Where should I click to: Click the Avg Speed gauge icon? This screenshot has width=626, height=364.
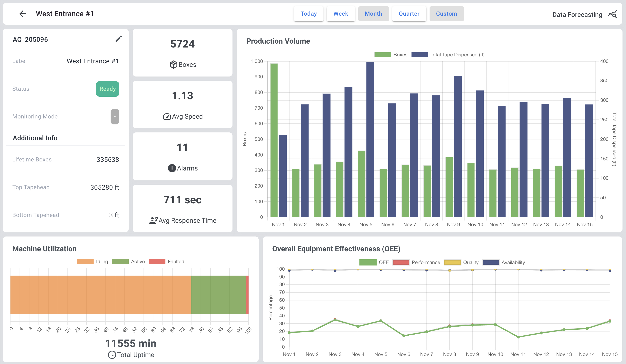[x=167, y=116]
